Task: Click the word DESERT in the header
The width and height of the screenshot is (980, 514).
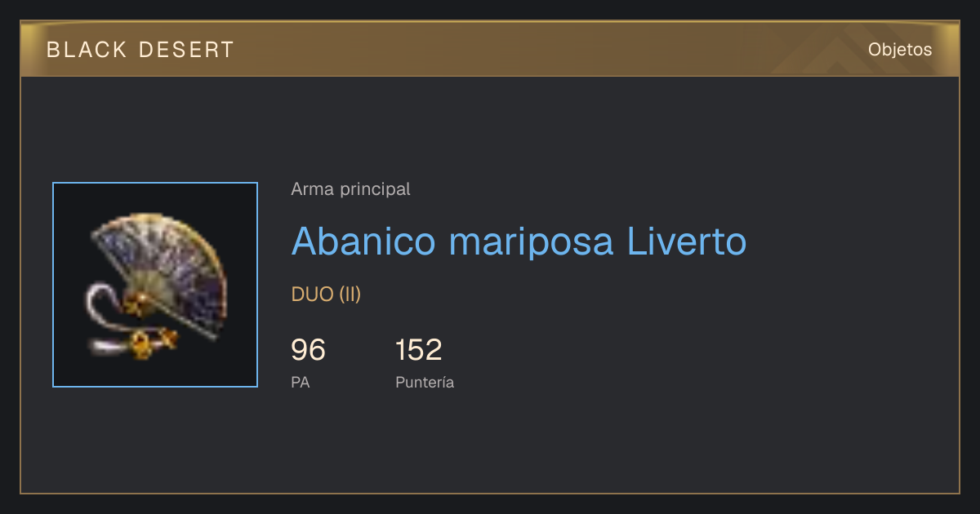Action: tap(187, 50)
